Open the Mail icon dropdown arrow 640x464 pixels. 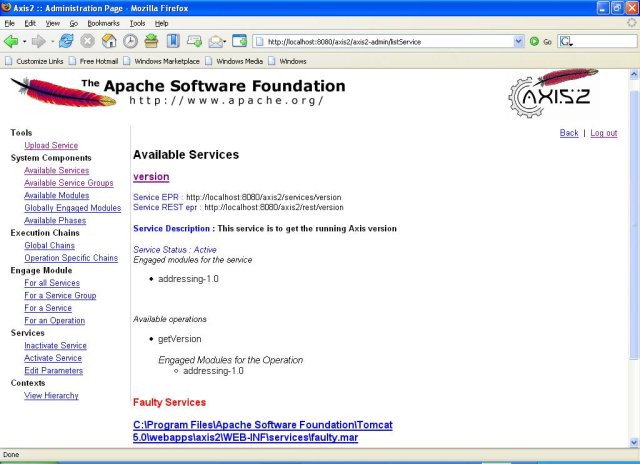[225, 42]
